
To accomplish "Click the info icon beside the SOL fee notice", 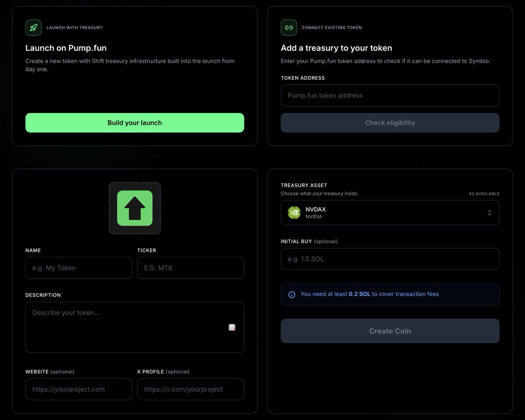I will click(292, 294).
